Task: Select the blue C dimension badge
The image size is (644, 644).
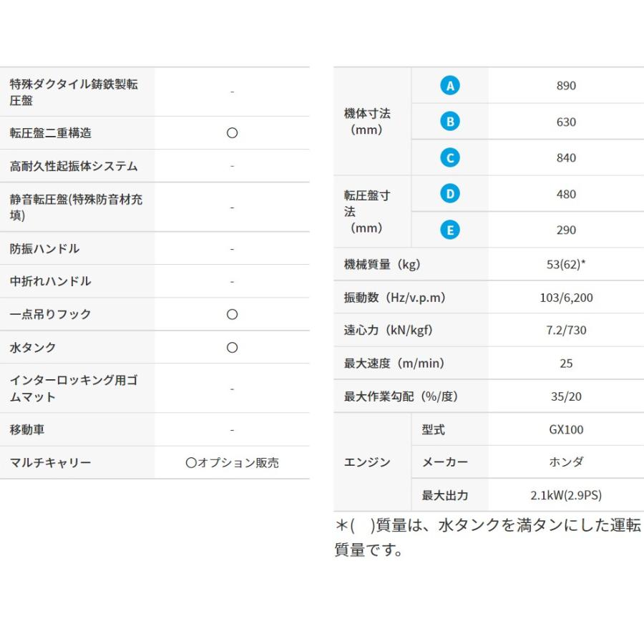Action: [x=449, y=157]
